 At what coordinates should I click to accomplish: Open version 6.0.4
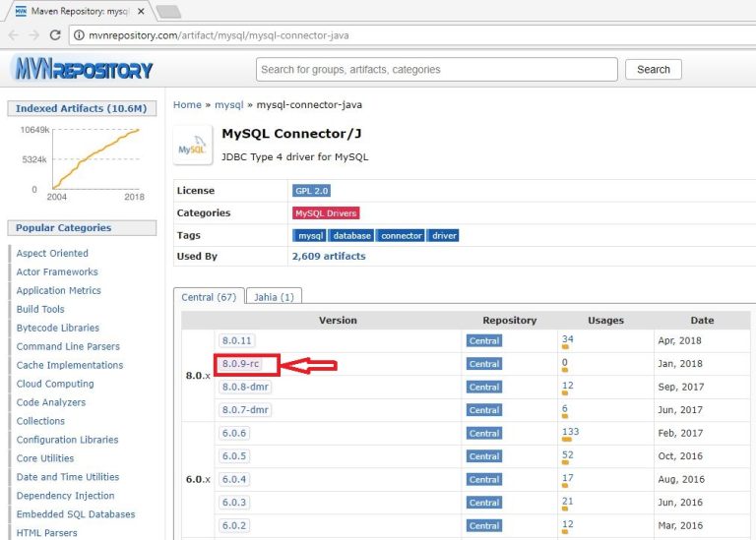(x=234, y=479)
